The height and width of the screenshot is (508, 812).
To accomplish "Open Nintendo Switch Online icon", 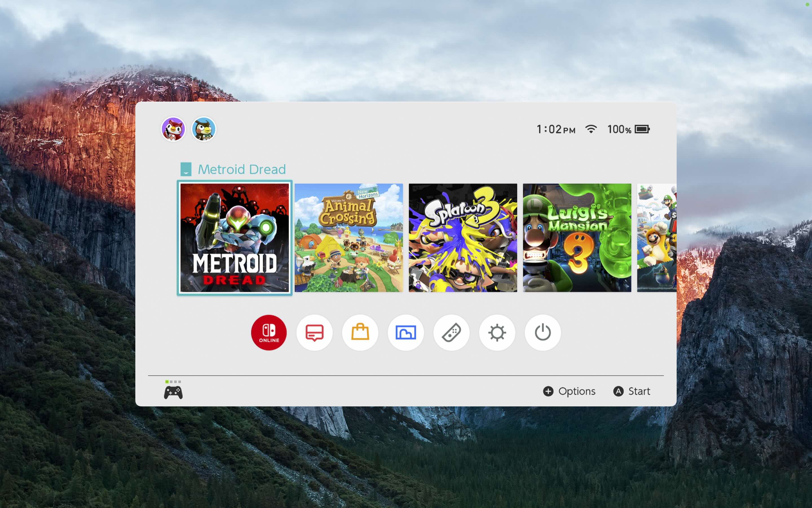I will coord(269,332).
